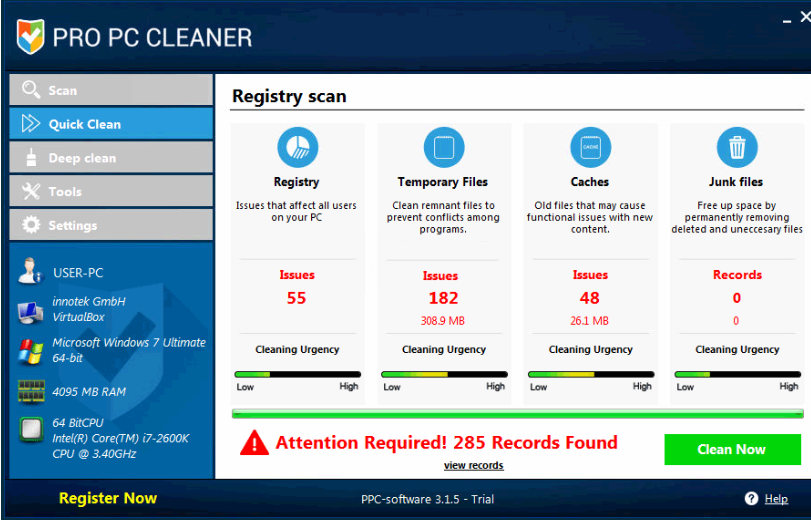Click the 26.1 MB size value
811x520 pixels.
coord(590,321)
